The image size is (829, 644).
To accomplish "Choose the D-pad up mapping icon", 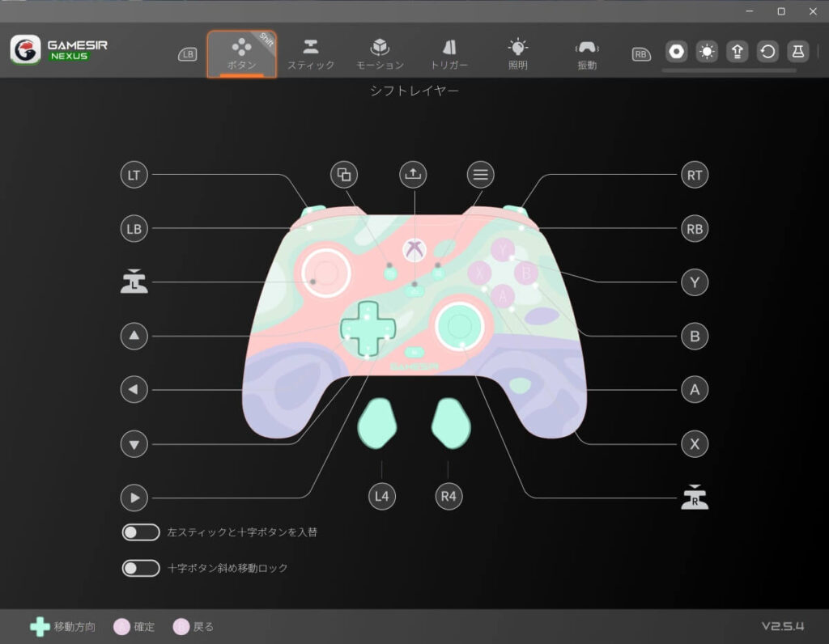I will [134, 336].
